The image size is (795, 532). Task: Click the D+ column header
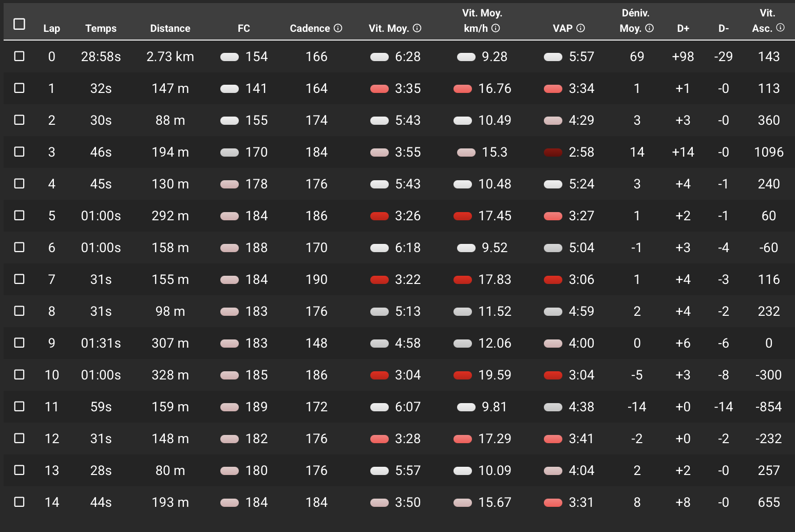pos(683,28)
